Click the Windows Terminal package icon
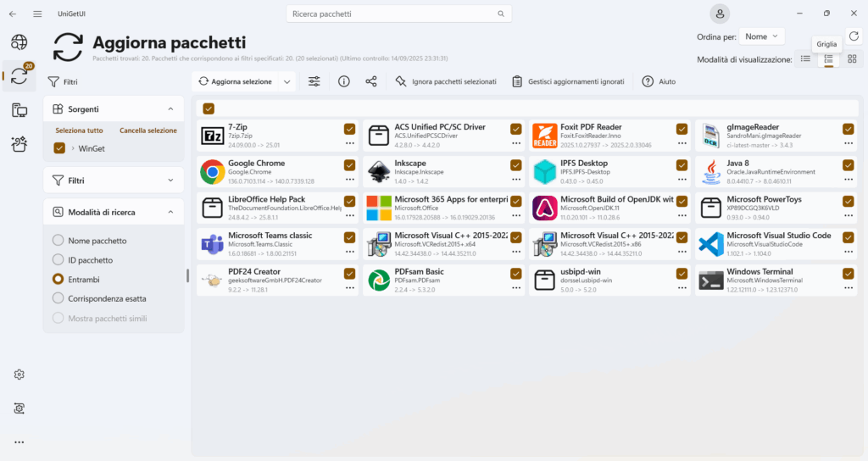 pos(711,280)
